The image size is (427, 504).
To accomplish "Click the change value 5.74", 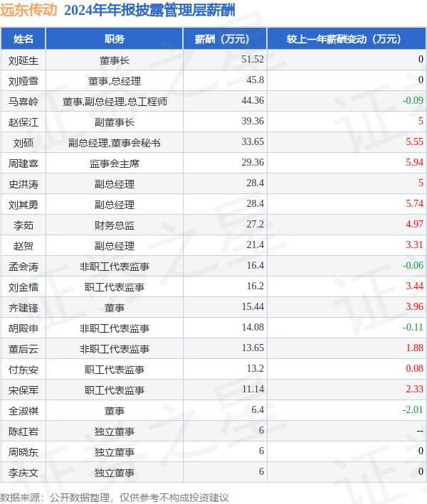I will tap(414, 203).
